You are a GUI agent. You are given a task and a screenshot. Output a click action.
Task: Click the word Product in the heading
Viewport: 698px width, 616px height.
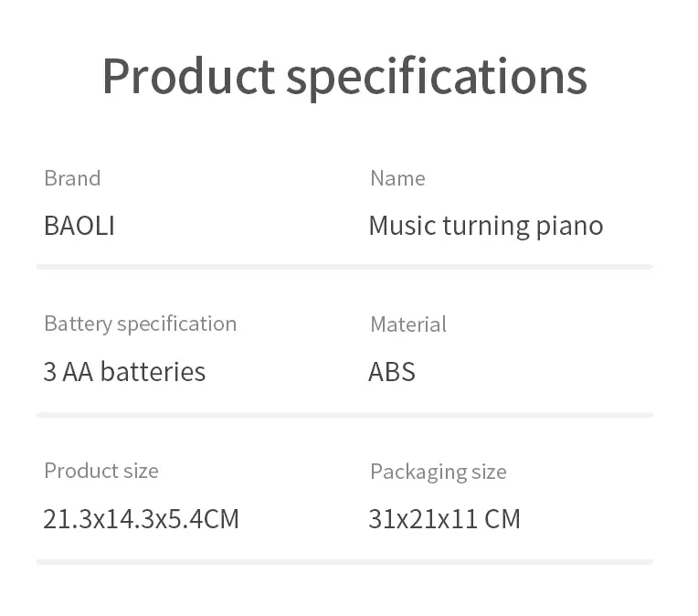(x=189, y=76)
